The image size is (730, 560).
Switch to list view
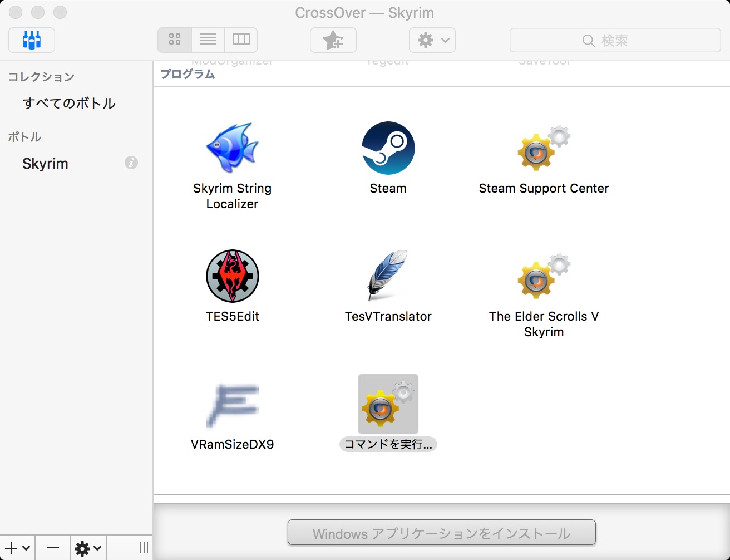pos(208,40)
